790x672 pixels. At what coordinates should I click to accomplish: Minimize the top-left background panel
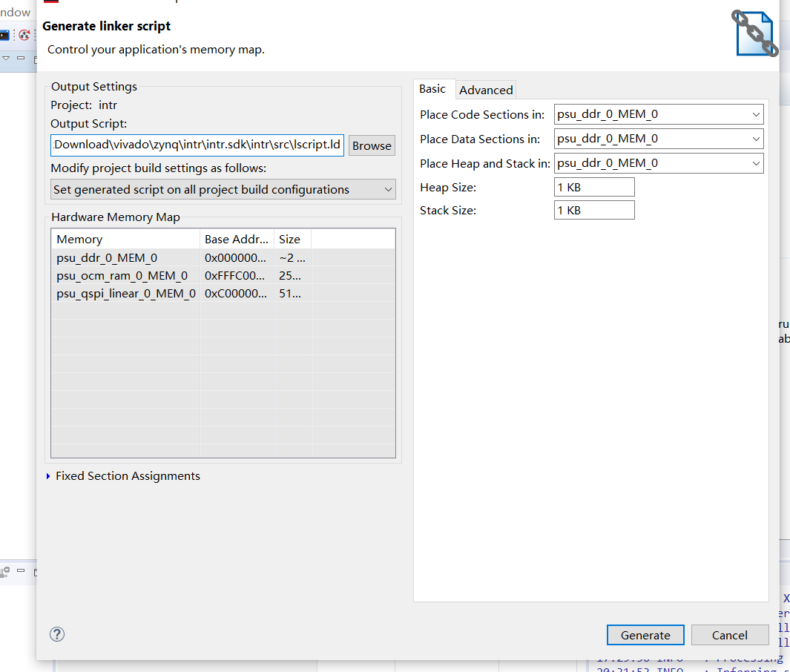(x=21, y=58)
